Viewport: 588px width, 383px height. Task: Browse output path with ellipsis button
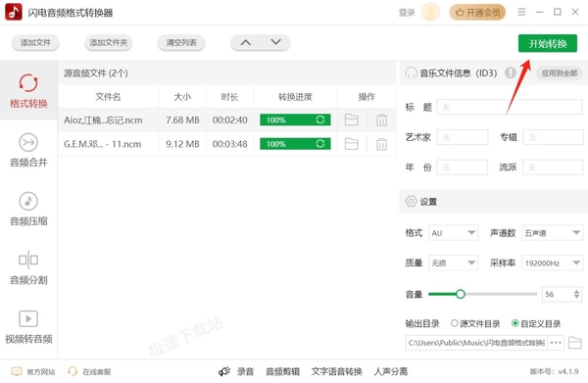556,343
